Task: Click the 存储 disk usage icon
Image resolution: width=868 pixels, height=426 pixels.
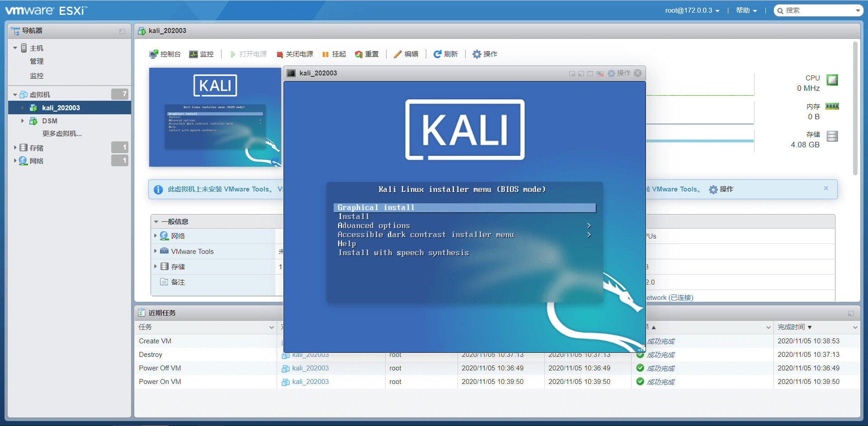Action: click(832, 136)
